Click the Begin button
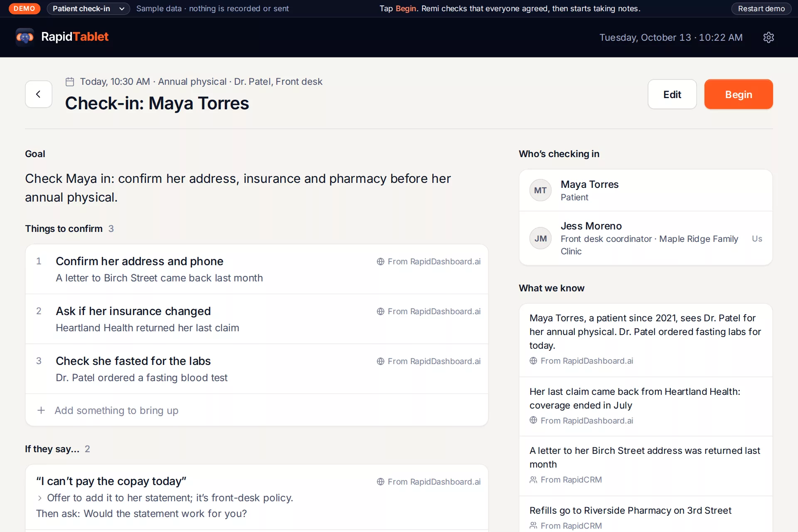 (739, 94)
